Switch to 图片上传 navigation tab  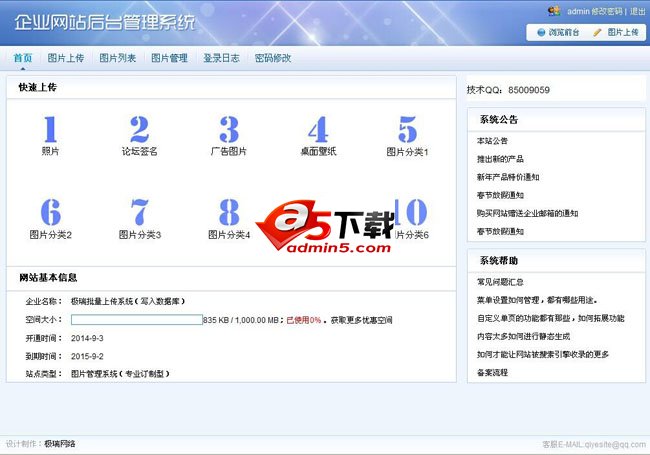coord(65,58)
